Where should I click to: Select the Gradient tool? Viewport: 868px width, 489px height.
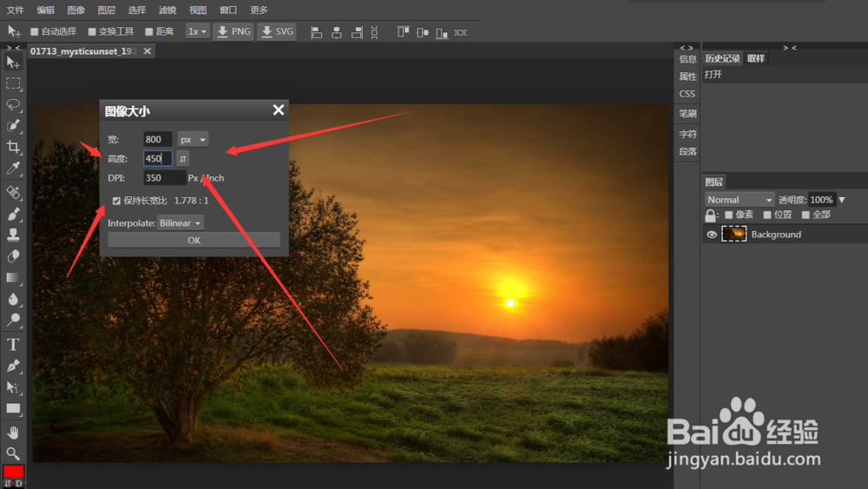pos(13,277)
